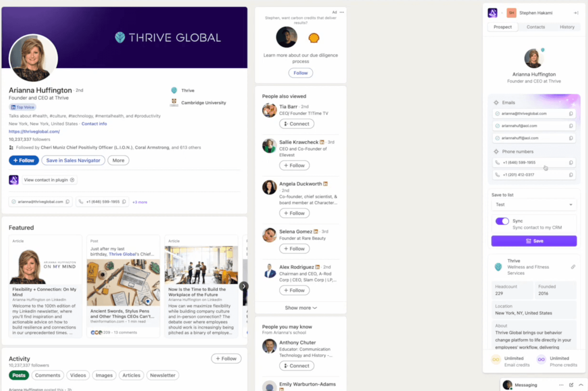Click the three-dot options icon next to Messaging

click(x=561, y=385)
